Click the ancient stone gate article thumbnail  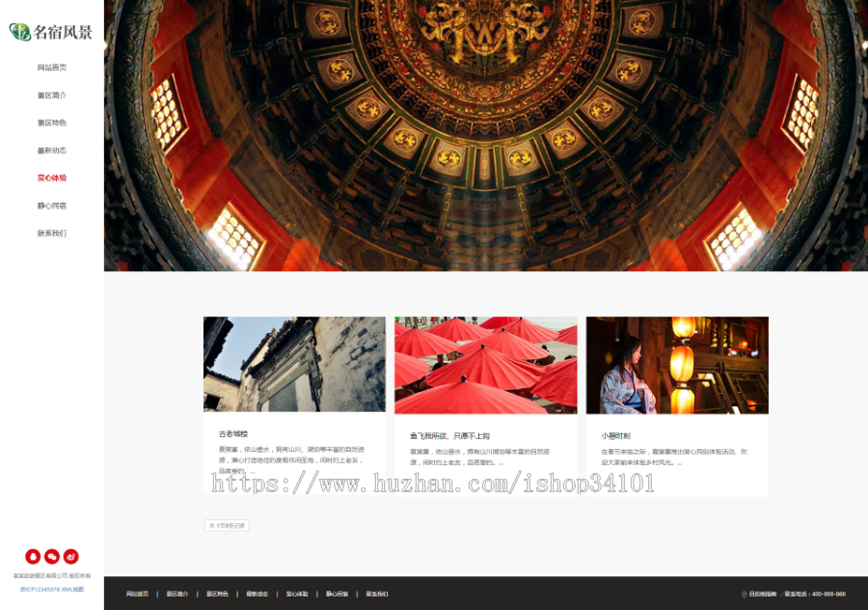(x=294, y=364)
